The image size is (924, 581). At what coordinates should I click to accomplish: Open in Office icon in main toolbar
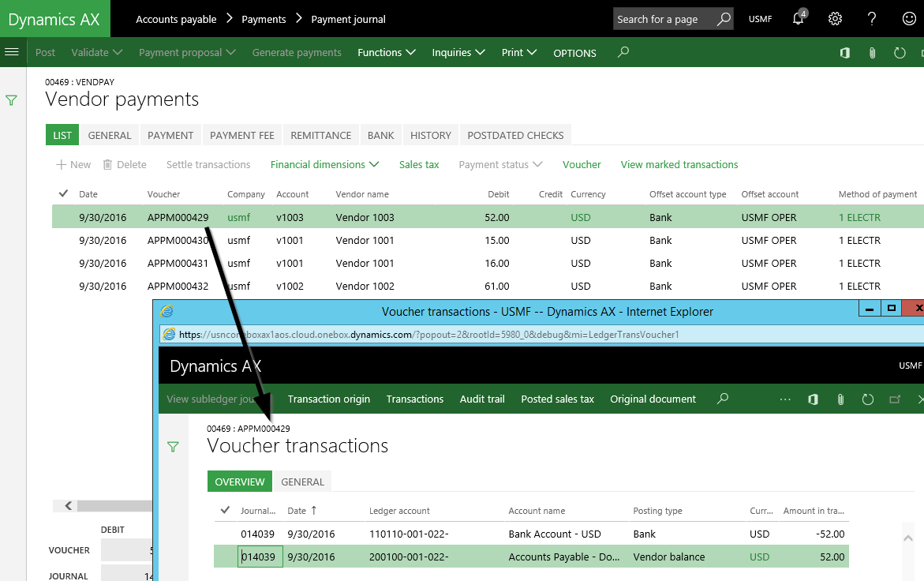844,53
